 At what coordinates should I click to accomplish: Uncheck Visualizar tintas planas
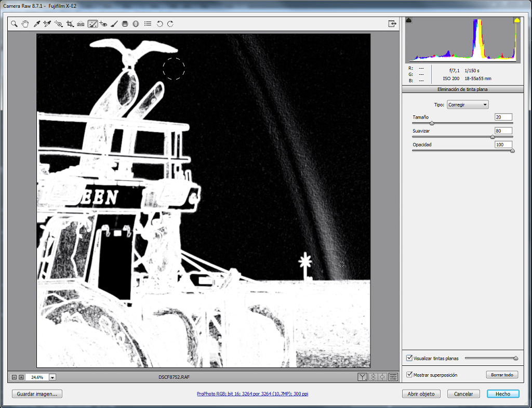pos(409,358)
